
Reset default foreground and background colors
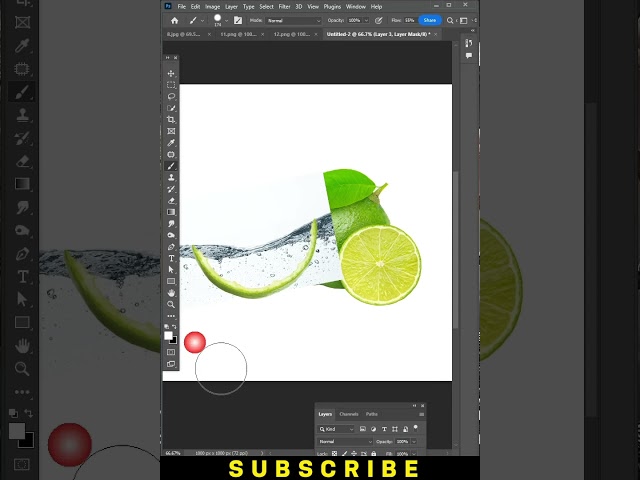167,327
